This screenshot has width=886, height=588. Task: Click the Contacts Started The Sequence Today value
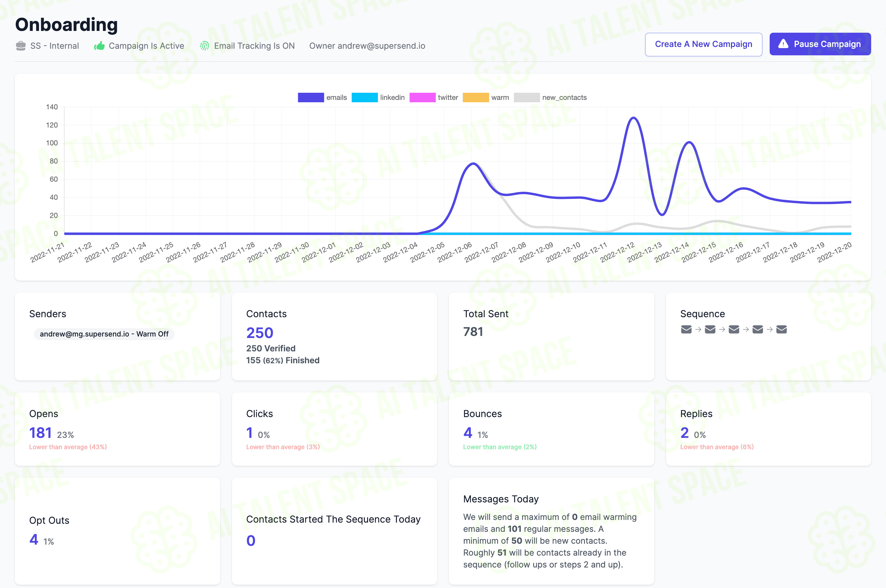coord(251,541)
